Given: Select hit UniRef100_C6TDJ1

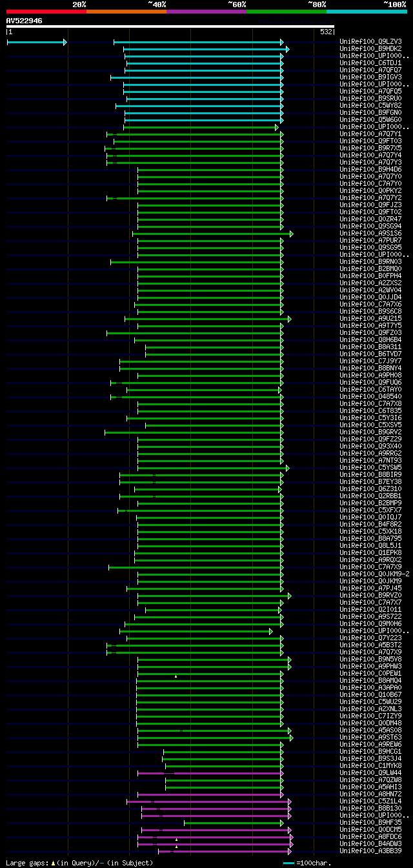Looking at the screenshot, I should point(370,63).
